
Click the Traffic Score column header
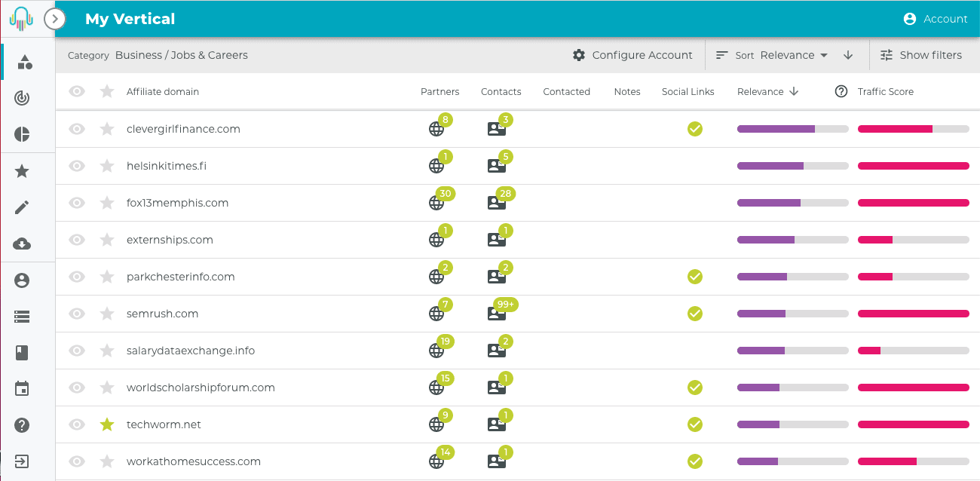[886, 91]
